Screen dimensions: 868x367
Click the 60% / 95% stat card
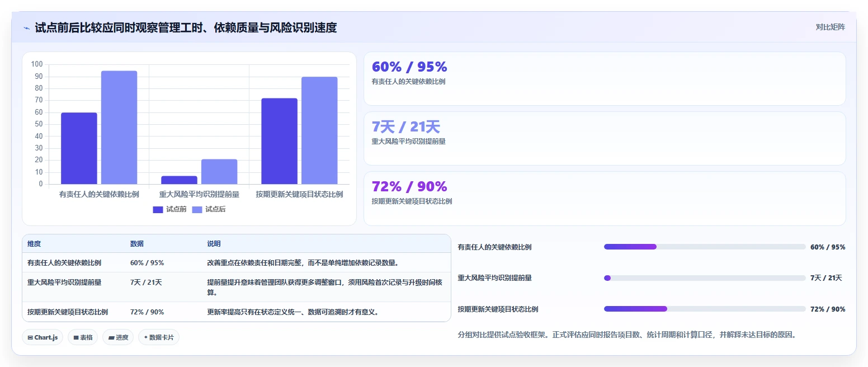pos(605,79)
